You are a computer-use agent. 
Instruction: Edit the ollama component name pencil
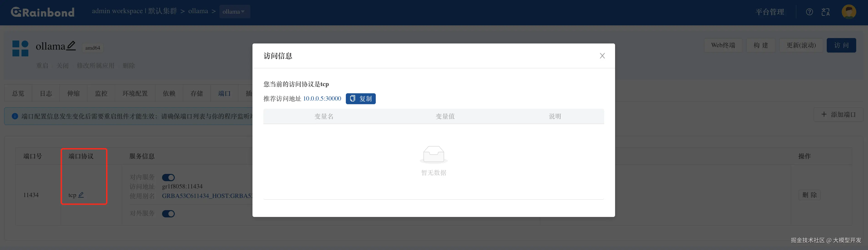click(71, 46)
